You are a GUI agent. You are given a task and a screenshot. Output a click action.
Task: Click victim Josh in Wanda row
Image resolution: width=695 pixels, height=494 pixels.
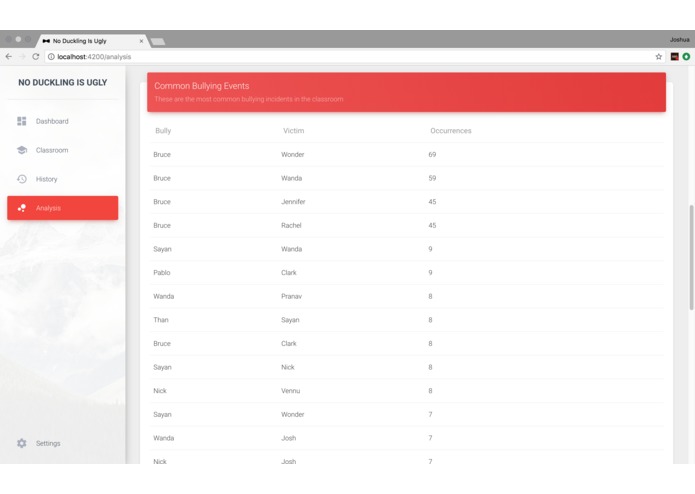click(x=289, y=438)
